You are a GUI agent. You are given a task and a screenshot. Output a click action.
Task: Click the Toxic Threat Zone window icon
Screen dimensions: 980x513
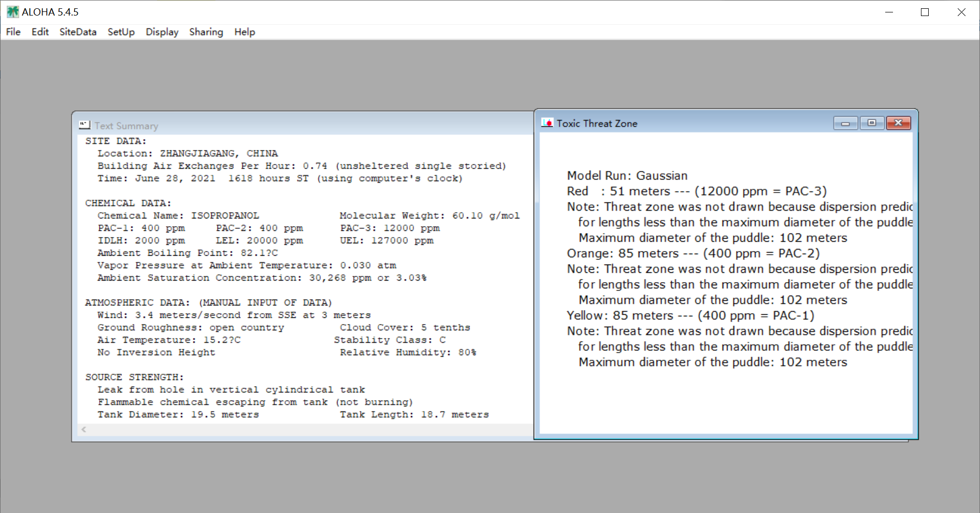547,123
